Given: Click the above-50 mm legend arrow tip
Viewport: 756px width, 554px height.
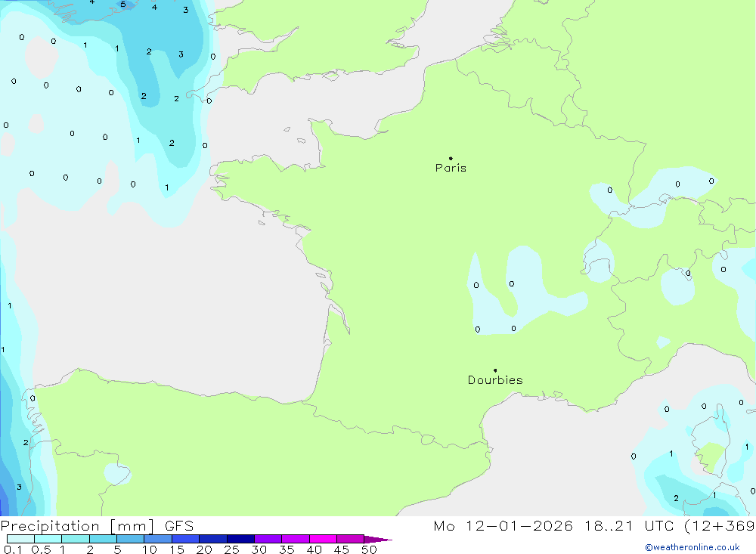Looking at the screenshot, I should pos(379,540).
